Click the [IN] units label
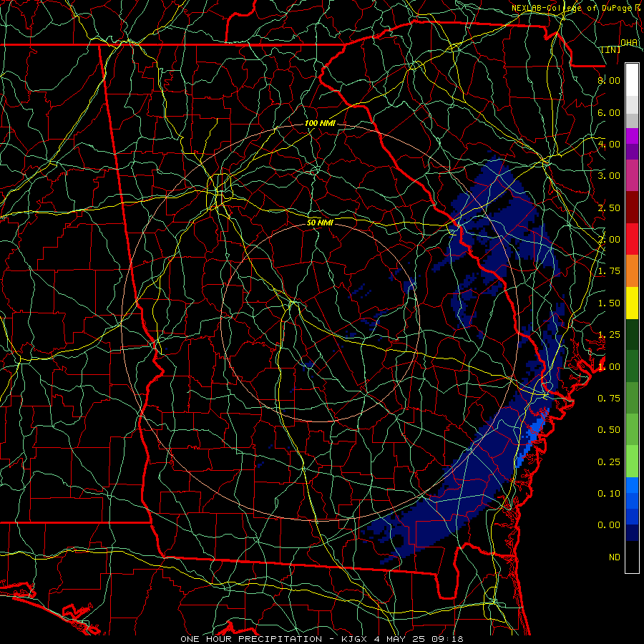The height and width of the screenshot is (644, 644). click(611, 50)
